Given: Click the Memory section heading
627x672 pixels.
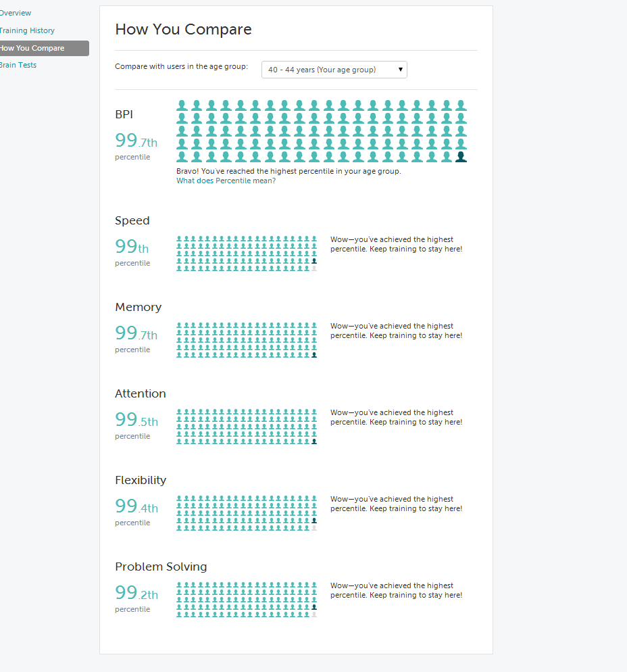Looking at the screenshot, I should 139,308.
